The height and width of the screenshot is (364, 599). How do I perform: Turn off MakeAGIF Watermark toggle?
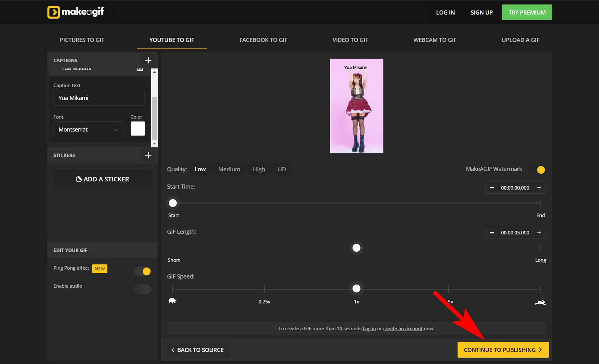(537, 170)
